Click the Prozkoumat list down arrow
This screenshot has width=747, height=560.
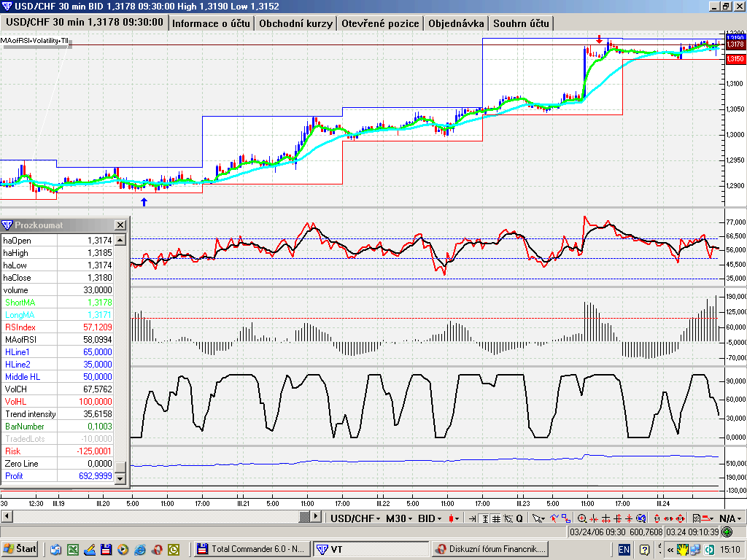[120, 478]
